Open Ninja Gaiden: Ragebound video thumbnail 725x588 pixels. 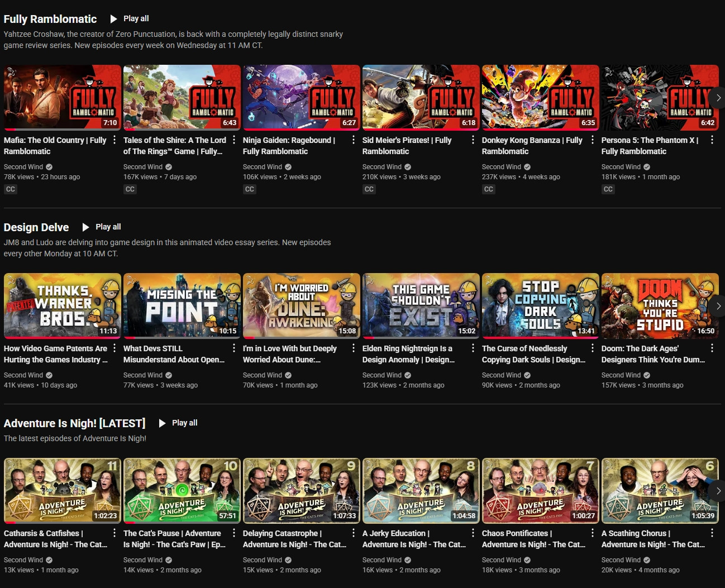[x=302, y=98]
